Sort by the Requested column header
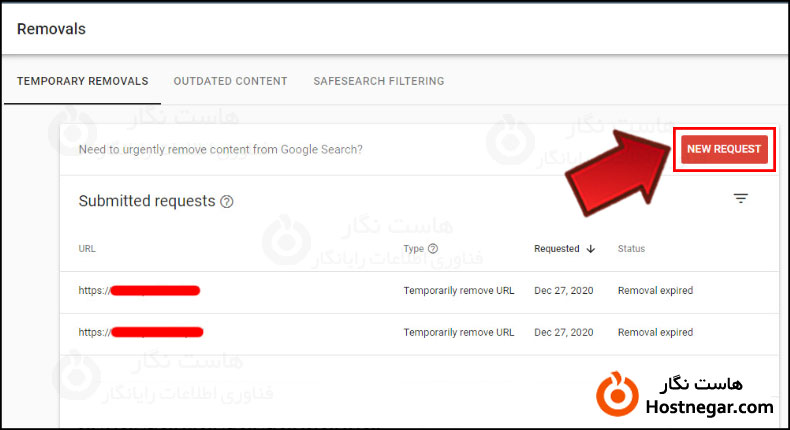Screen dimensions: 790x430 pyautogui.click(x=557, y=249)
